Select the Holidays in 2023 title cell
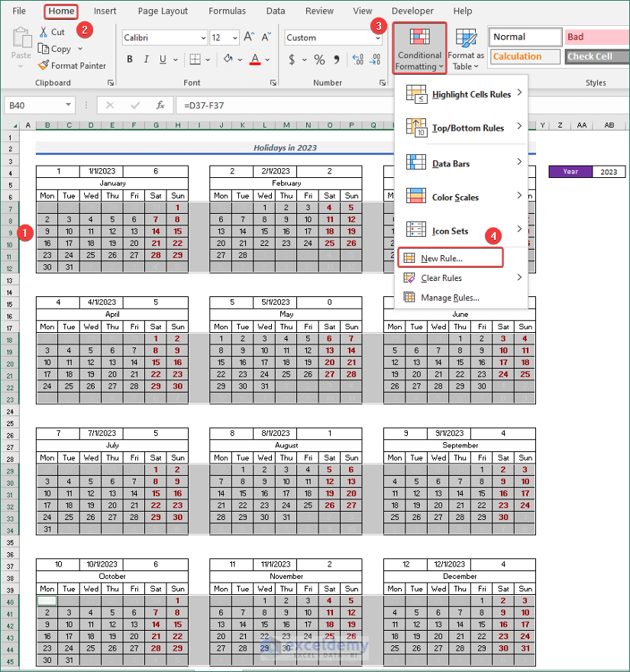The width and height of the screenshot is (630, 672). point(286,147)
